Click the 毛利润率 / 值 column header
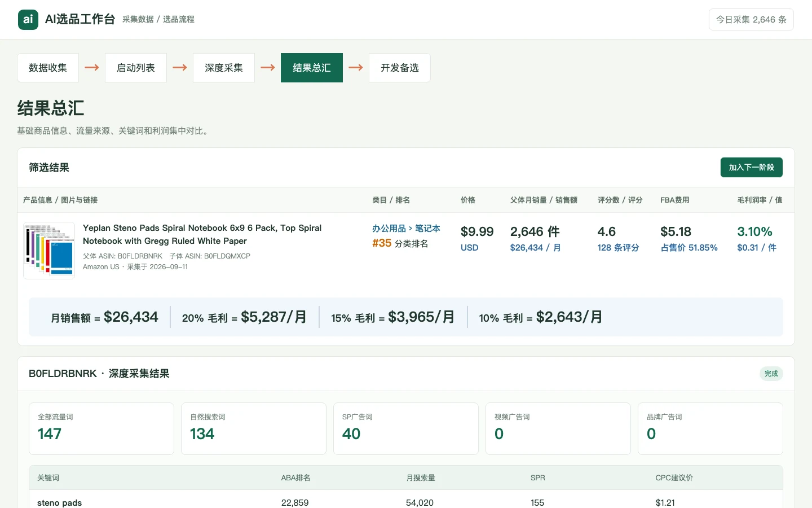The height and width of the screenshot is (508, 812). pyautogui.click(x=760, y=200)
